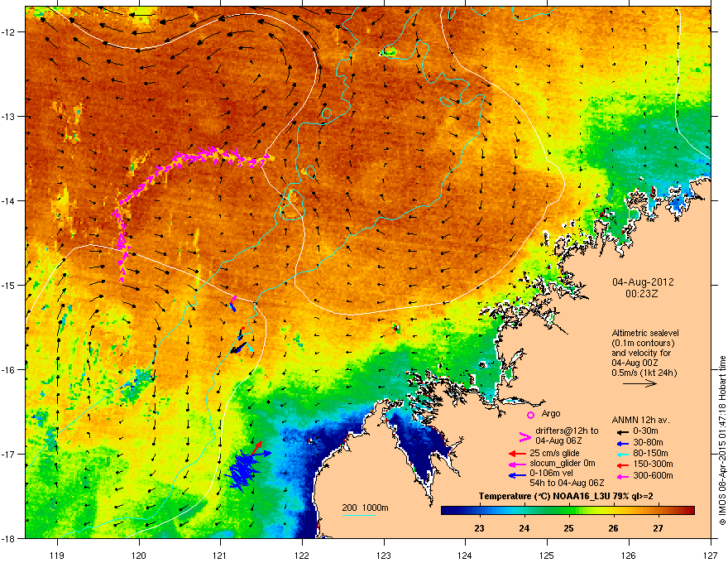728x563 pixels.
Task: Click the latitude axis label "-16"
Action: tap(9, 370)
